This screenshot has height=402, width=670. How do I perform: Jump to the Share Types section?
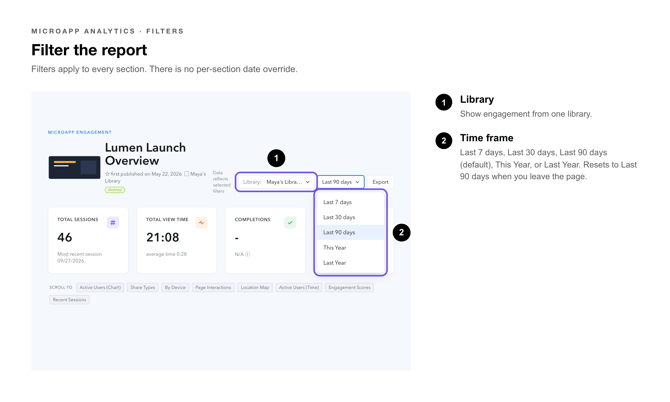[x=143, y=288]
